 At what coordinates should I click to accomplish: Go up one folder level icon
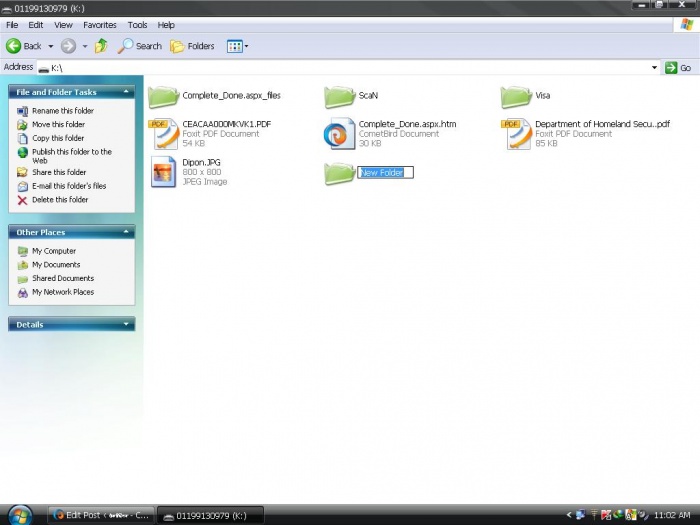click(101, 46)
